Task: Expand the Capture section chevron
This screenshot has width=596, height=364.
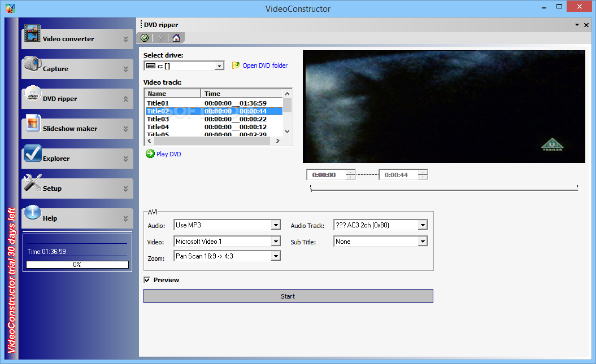Action: (125, 69)
